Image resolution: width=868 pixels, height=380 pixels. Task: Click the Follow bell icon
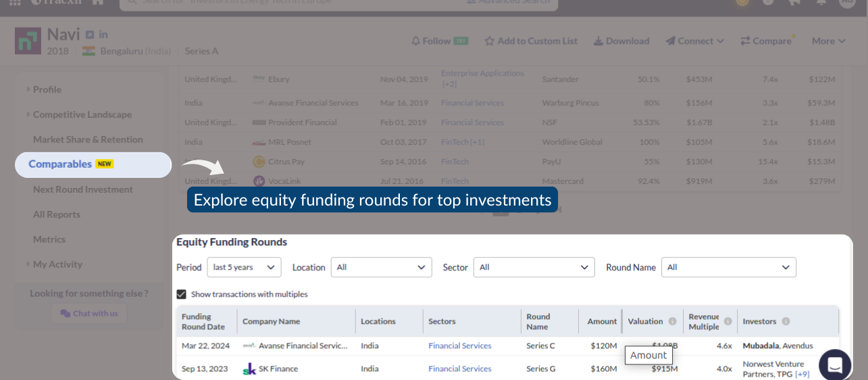415,41
